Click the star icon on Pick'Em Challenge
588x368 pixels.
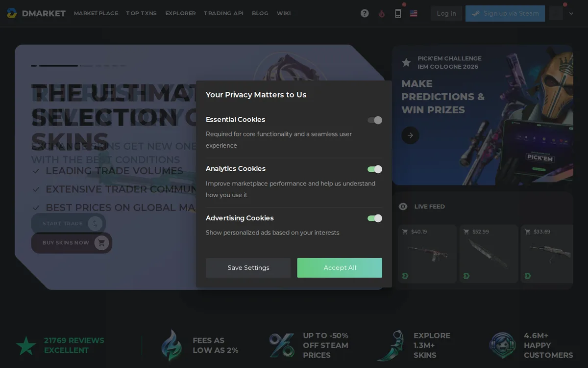coord(406,62)
